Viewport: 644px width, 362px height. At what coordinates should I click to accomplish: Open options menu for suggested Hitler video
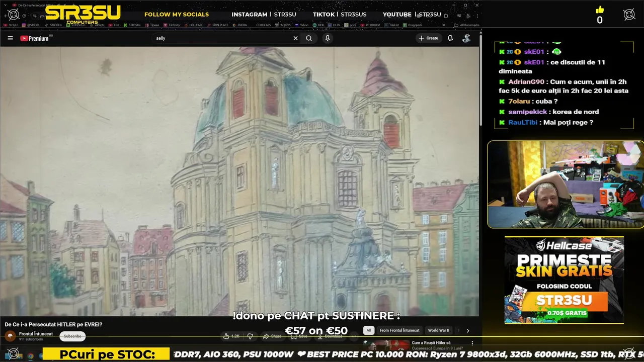coord(472,343)
